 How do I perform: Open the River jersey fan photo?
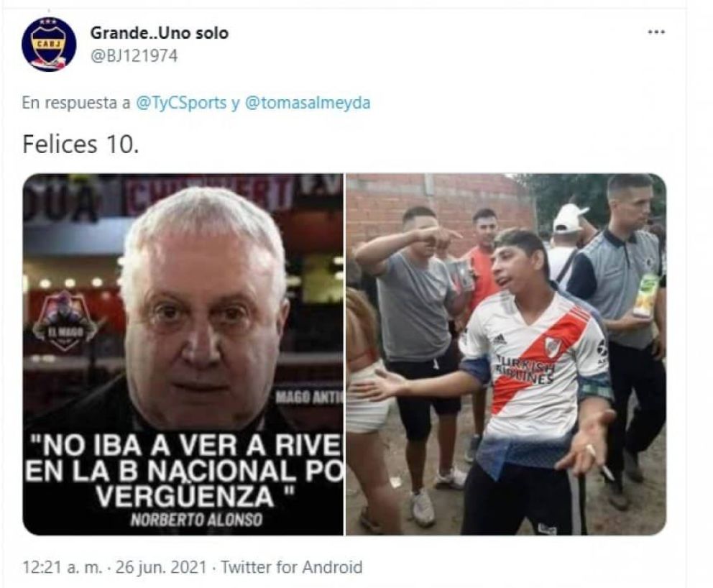click(x=506, y=354)
